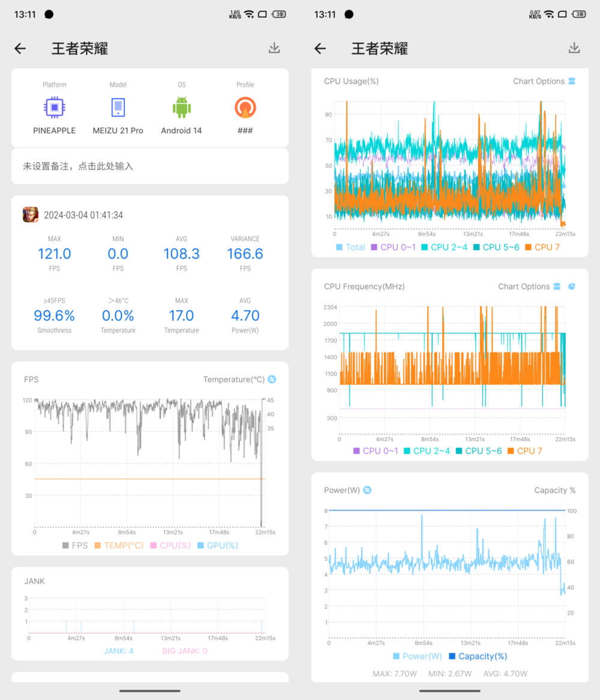
Task: Tap the 99.6% Smoothness value
Action: click(x=55, y=316)
